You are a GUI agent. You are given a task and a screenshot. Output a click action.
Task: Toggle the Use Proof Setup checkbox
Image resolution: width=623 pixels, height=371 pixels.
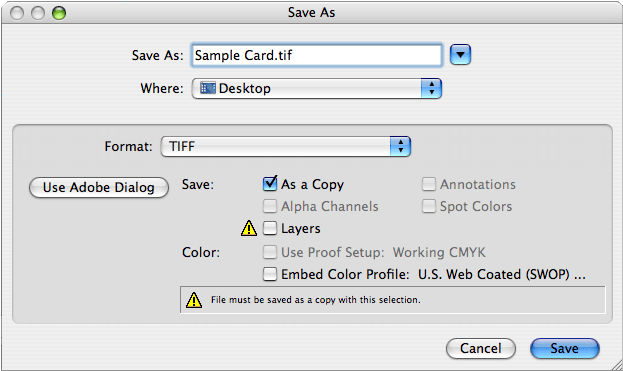(x=270, y=252)
